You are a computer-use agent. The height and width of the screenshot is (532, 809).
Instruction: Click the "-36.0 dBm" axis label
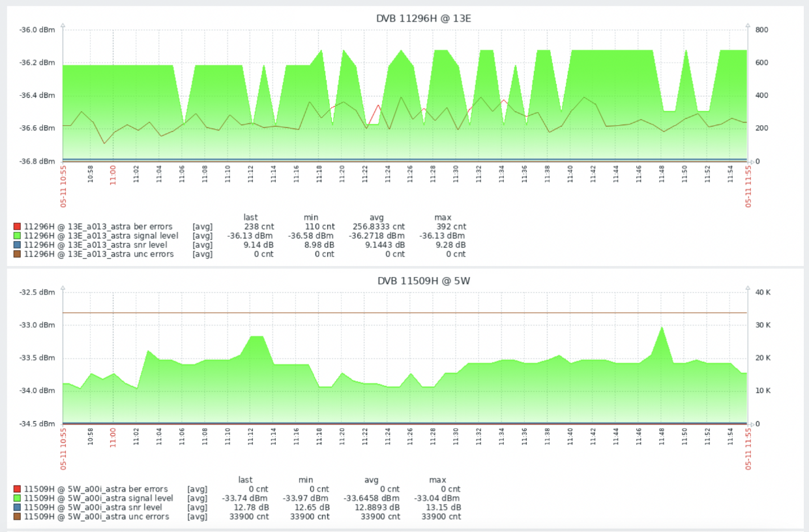pyautogui.click(x=37, y=30)
